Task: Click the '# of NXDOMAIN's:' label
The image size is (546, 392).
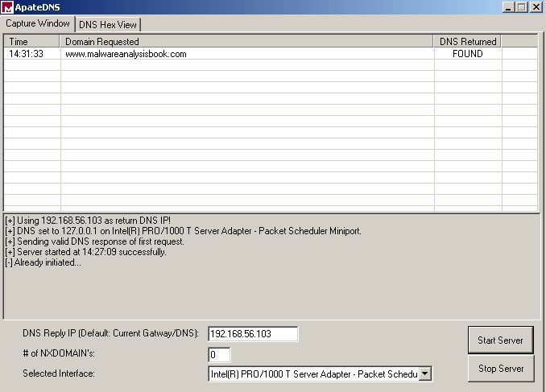Action: coord(59,353)
